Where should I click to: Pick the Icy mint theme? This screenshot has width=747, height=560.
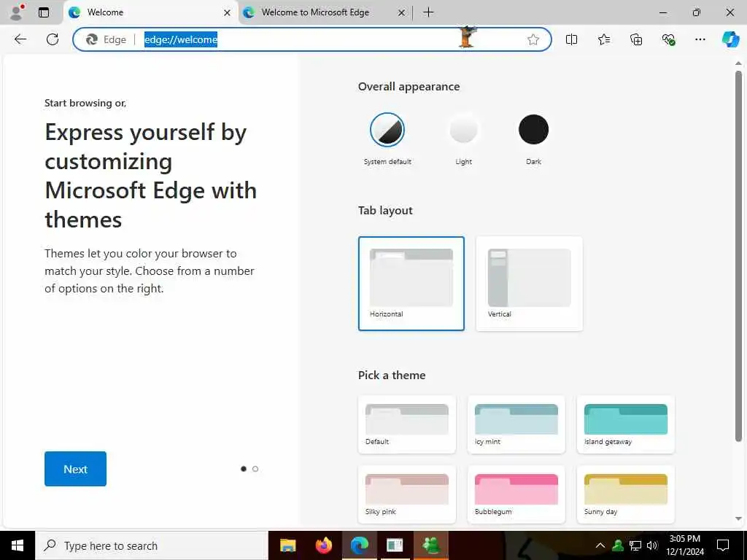(516, 424)
